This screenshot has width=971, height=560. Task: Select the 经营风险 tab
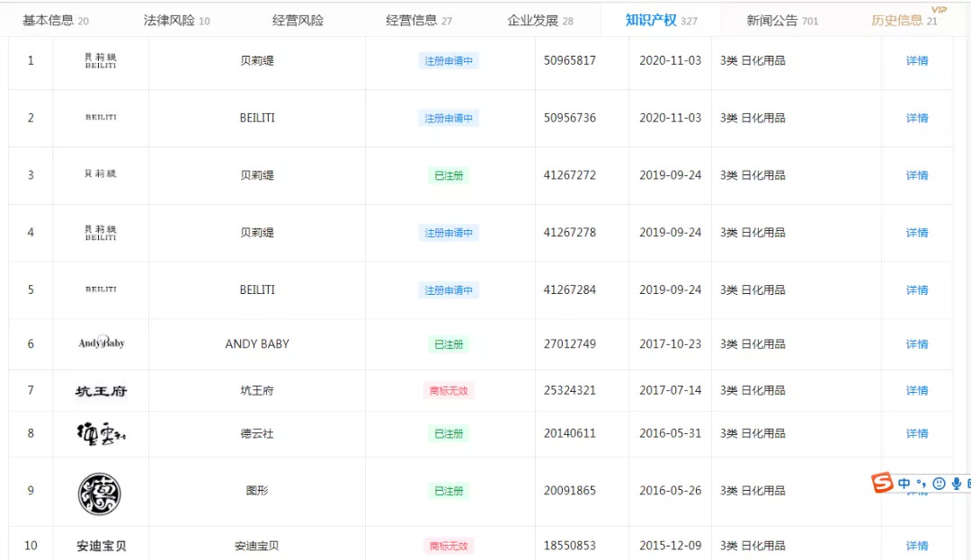pos(298,20)
